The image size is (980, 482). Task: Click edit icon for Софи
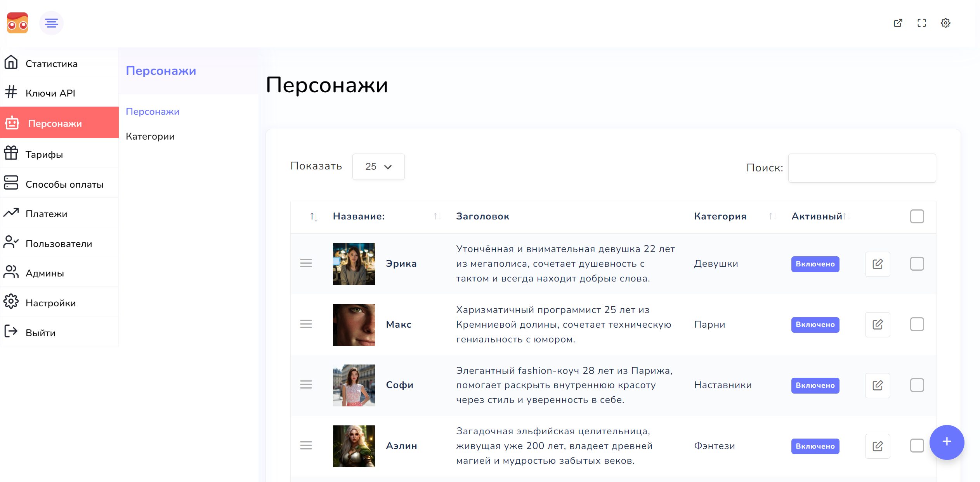coord(877,385)
